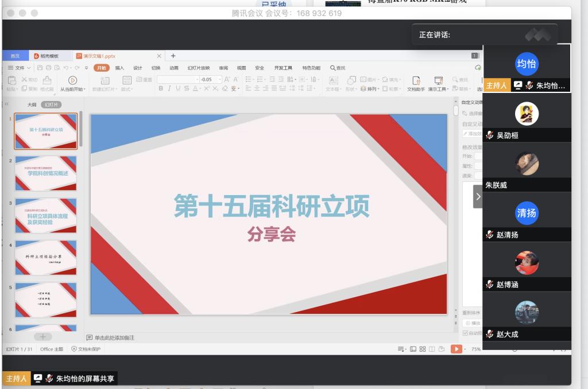Screen dimensions: 588x389
Task: Add a new document tab with plus button
Action: pos(173,56)
